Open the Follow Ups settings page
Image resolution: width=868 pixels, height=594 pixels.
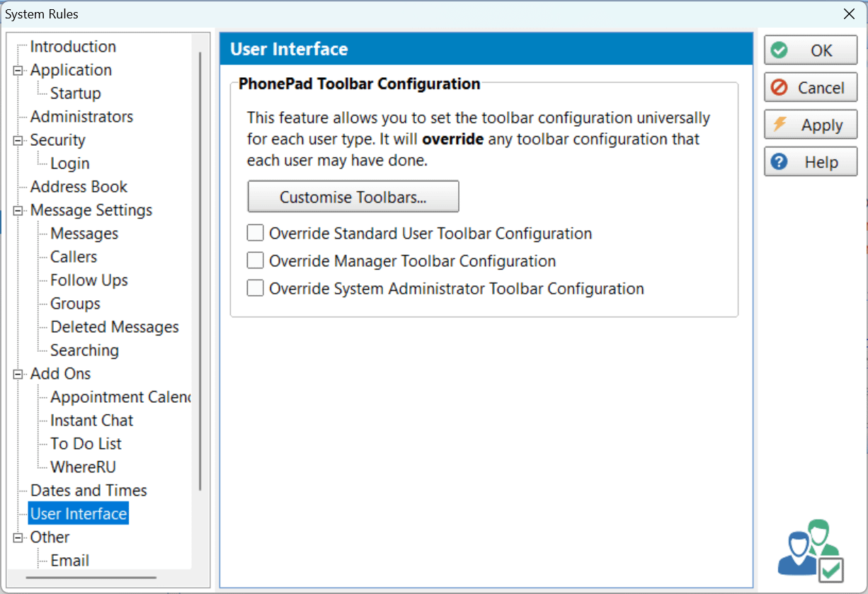click(x=89, y=280)
